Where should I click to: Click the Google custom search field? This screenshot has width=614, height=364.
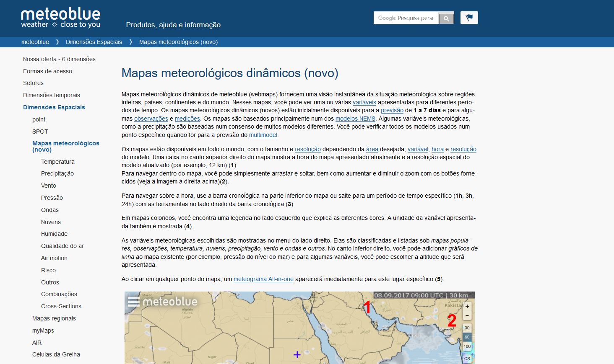(x=406, y=18)
